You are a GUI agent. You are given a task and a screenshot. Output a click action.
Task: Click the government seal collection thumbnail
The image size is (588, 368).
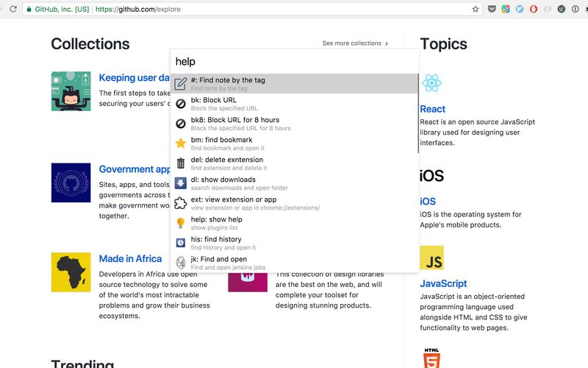[x=71, y=183]
